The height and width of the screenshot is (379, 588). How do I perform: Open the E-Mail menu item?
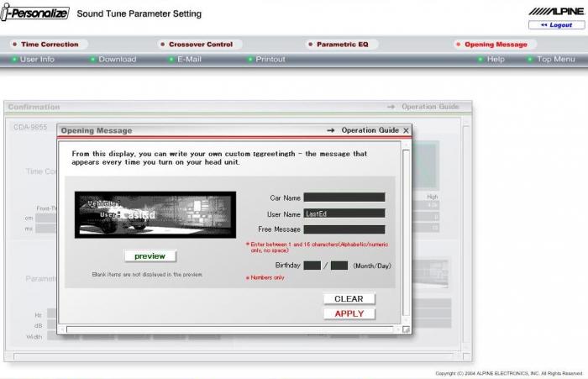[189, 60]
